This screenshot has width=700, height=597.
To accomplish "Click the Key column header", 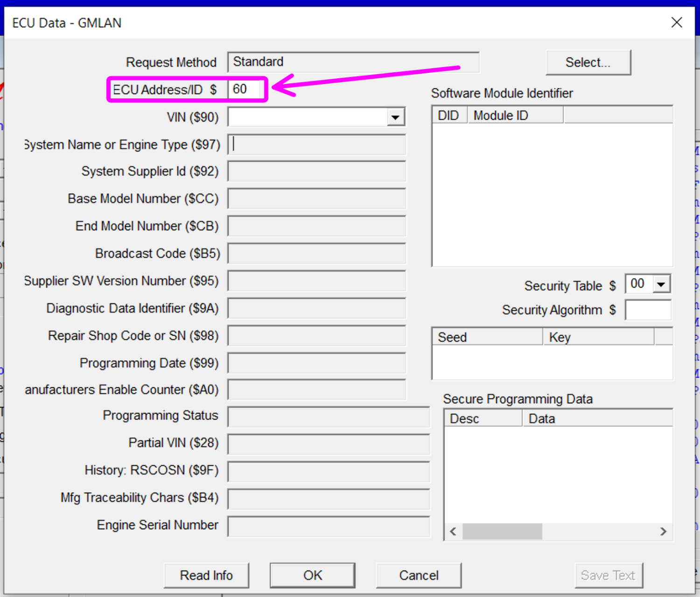I will (599, 337).
